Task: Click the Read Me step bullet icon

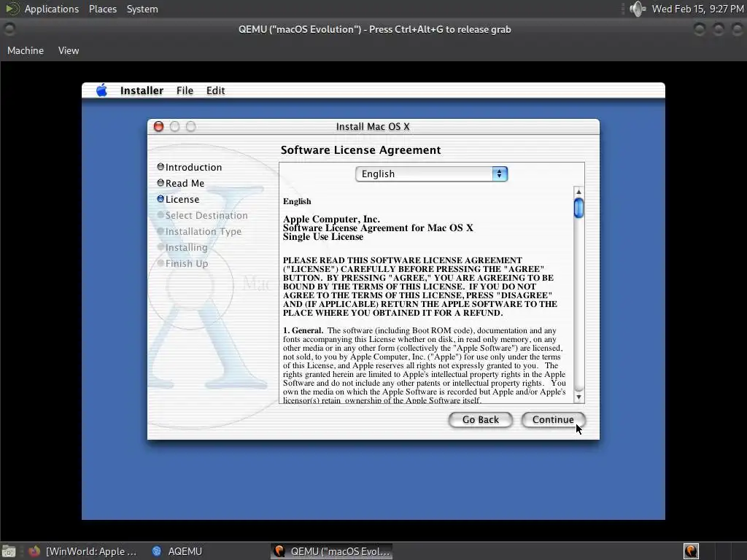Action: tap(160, 183)
